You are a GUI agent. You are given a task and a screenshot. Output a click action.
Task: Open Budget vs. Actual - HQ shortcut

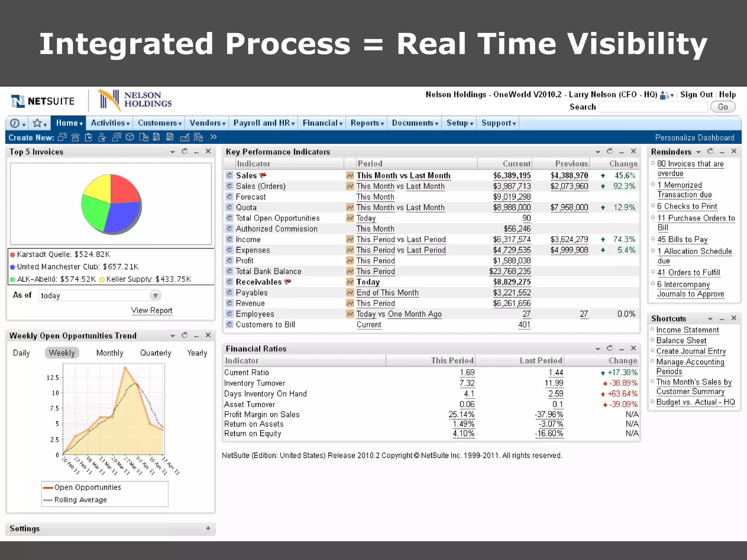696,402
